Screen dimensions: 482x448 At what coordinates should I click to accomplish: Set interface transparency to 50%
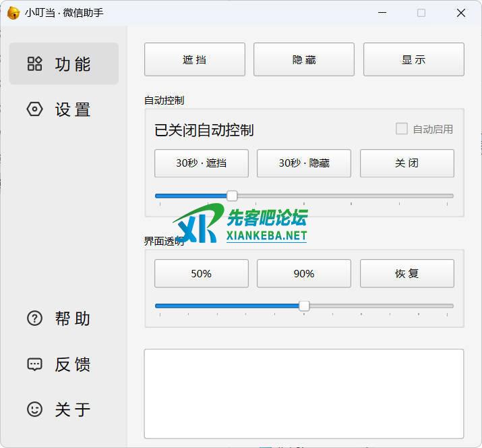click(201, 273)
